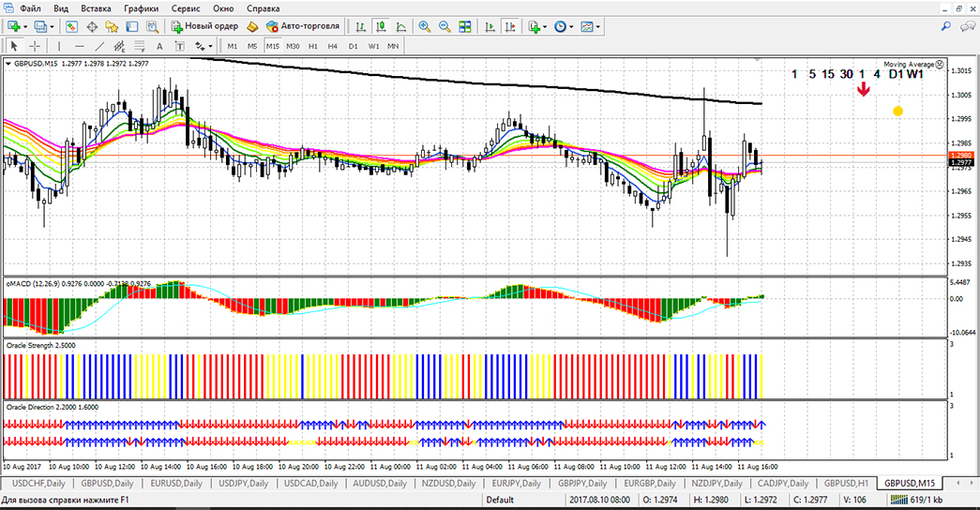
Task: Open the periods clock icon
Action: click(561, 26)
